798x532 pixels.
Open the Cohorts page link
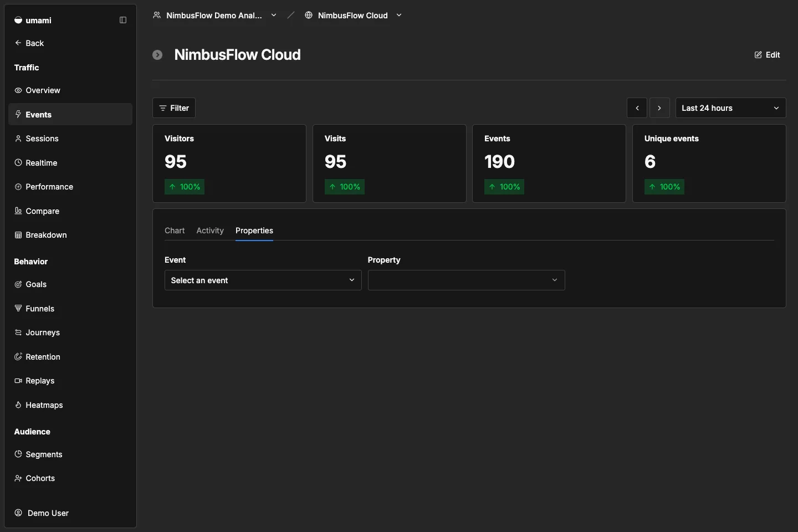pyautogui.click(x=70, y=478)
